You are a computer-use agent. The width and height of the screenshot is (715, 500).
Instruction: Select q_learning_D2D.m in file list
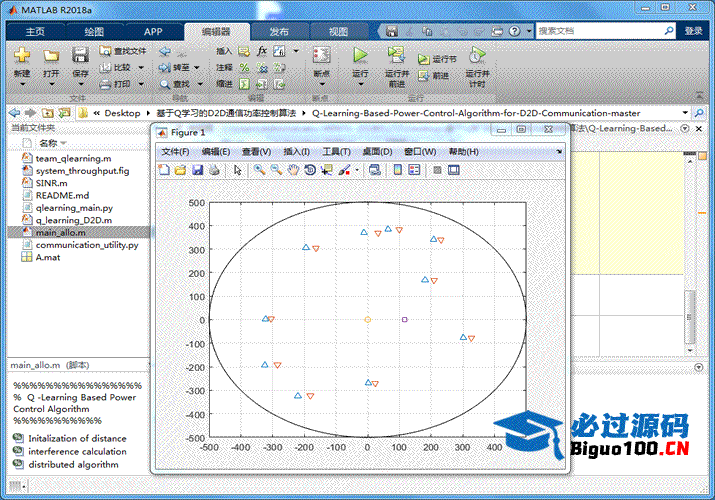[x=74, y=220]
